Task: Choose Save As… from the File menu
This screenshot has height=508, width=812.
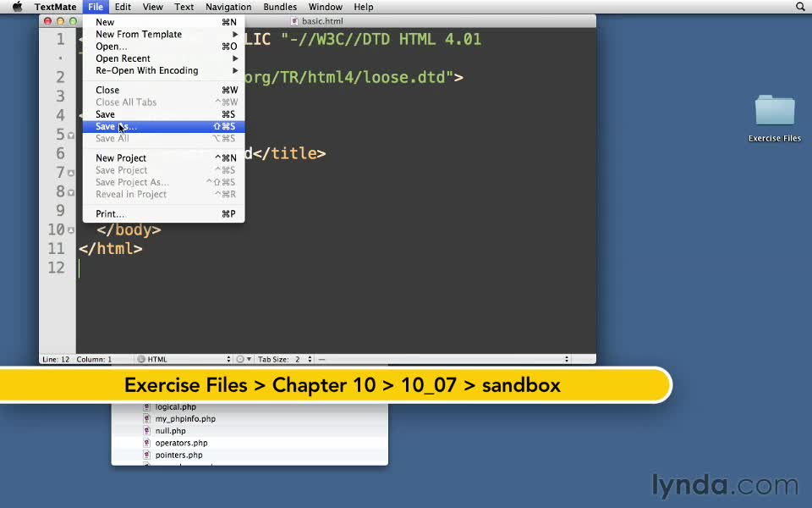Action: (163, 126)
